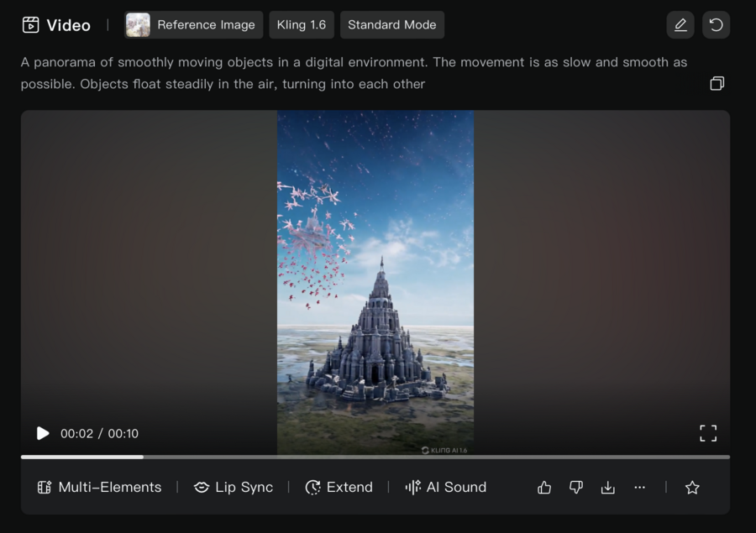Open the reference image thumbnail

point(138,24)
